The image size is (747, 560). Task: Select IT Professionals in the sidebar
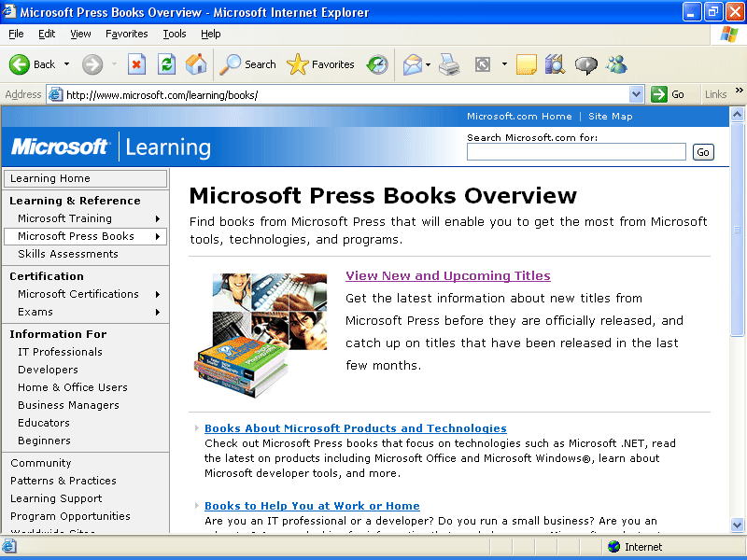tap(60, 352)
